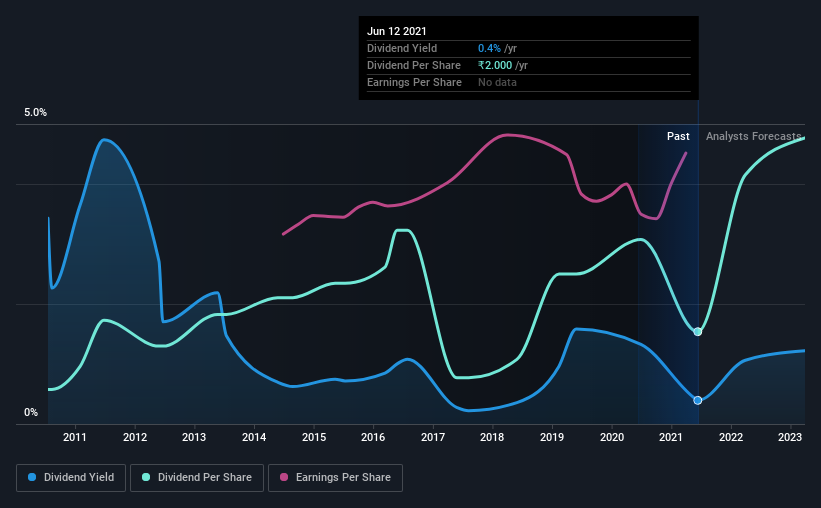Click the "Jun 12 2021" tooltip date header

[x=393, y=30]
